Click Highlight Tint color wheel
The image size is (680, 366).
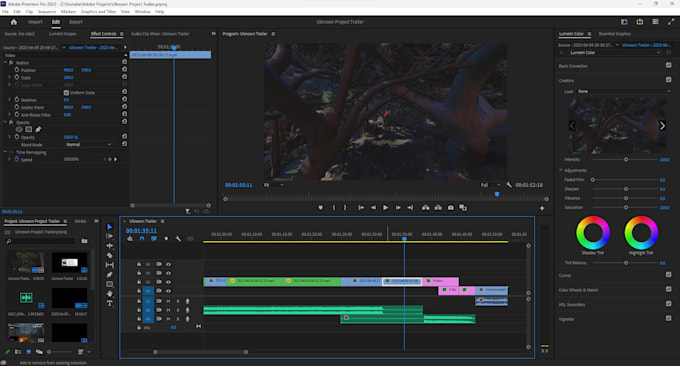tap(641, 232)
